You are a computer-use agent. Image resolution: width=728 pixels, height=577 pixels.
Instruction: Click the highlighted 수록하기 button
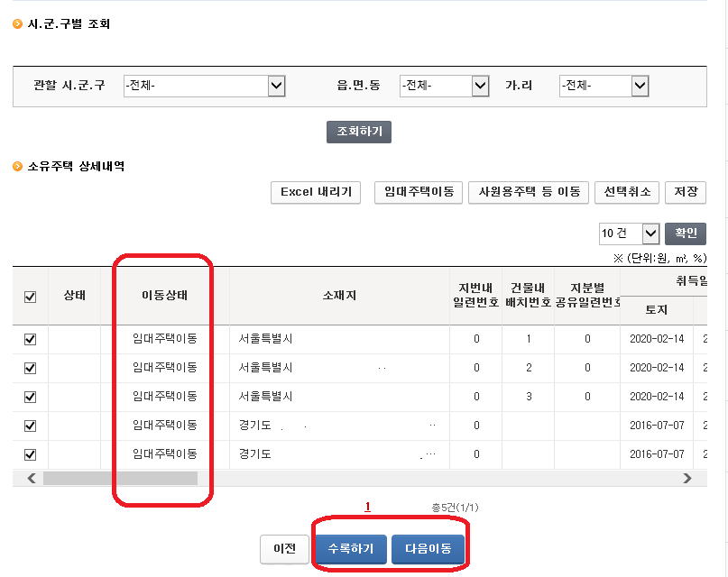point(350,549)
